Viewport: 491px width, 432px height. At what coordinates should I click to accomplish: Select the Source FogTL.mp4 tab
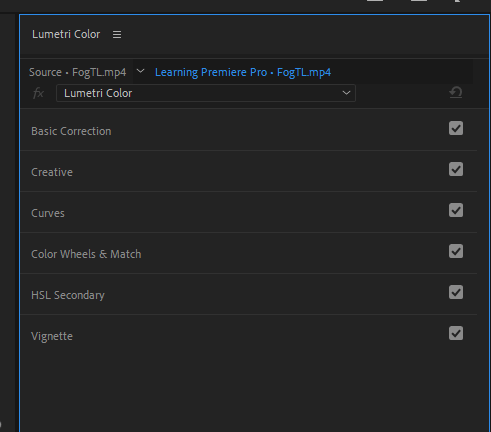point(77,72)
